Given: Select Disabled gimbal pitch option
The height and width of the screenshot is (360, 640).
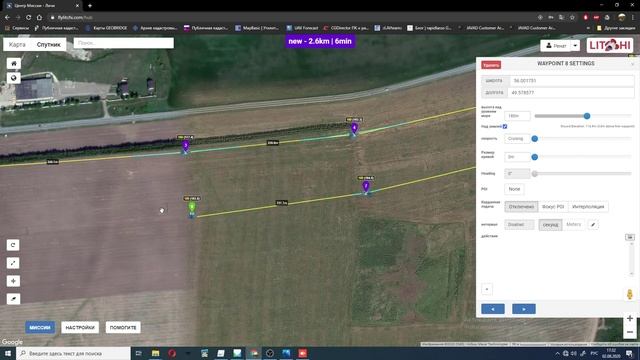Looking at the screenshot, I should [x=521, y=207].
